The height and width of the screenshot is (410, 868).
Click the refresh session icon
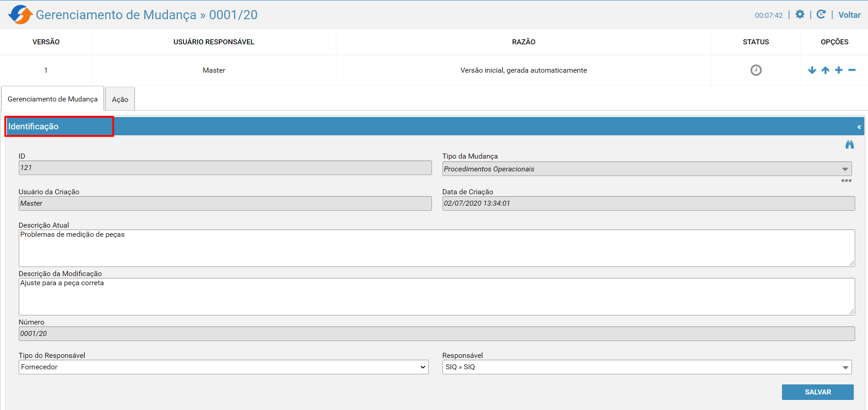pos(821,14)
